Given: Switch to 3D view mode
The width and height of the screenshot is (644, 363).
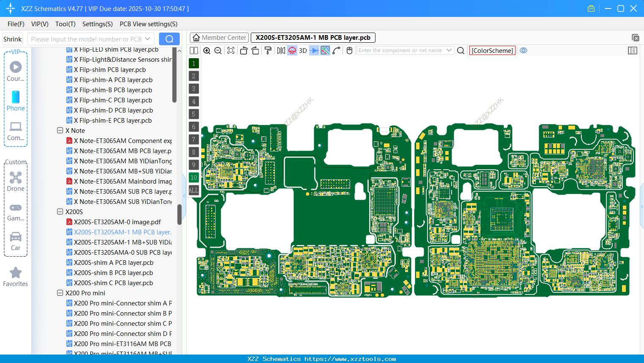Looking at the screenshot, I should pos(303,51).
